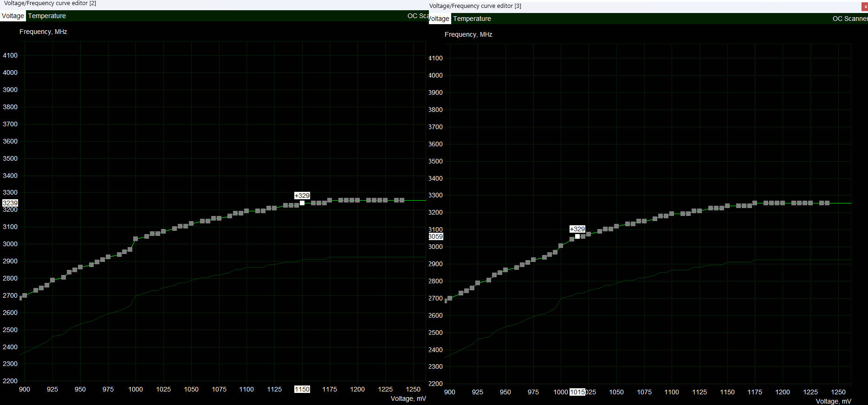Select white highlighted curve point at 1015 mV
Screen dimensions: 868x405
pyautogui.click(x=577, y=236)
